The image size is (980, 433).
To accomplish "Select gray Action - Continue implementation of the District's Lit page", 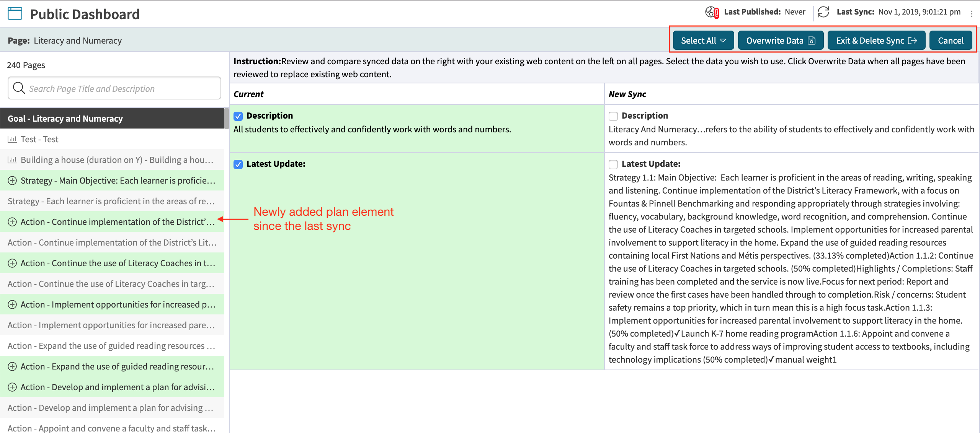I will 112,243.
